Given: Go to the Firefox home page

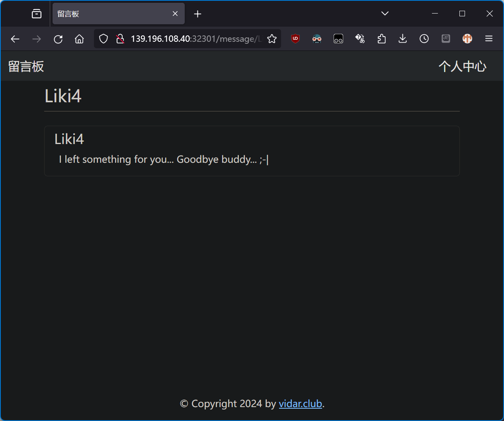Looking at the screenshot, I should [x=79, y=39].
